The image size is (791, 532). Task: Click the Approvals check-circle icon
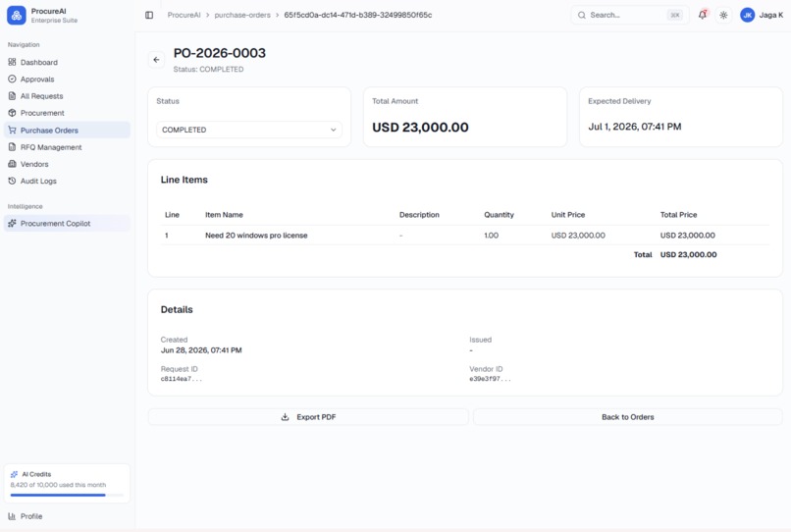click(x=12, y=79)
